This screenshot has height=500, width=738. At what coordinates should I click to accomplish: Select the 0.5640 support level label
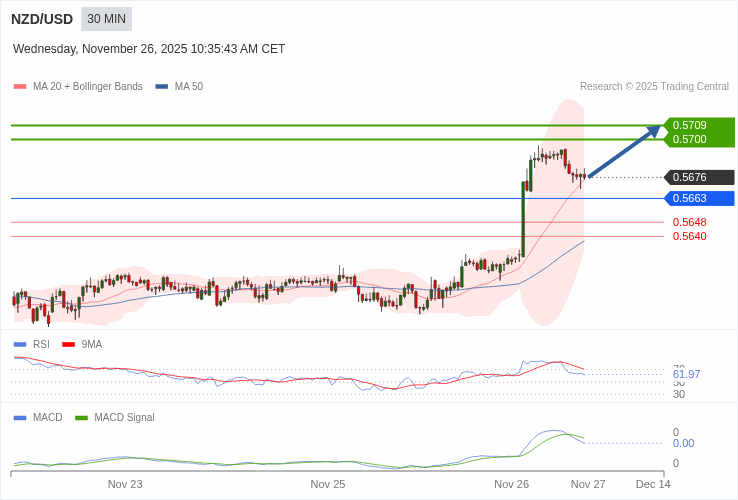(690, 236)
